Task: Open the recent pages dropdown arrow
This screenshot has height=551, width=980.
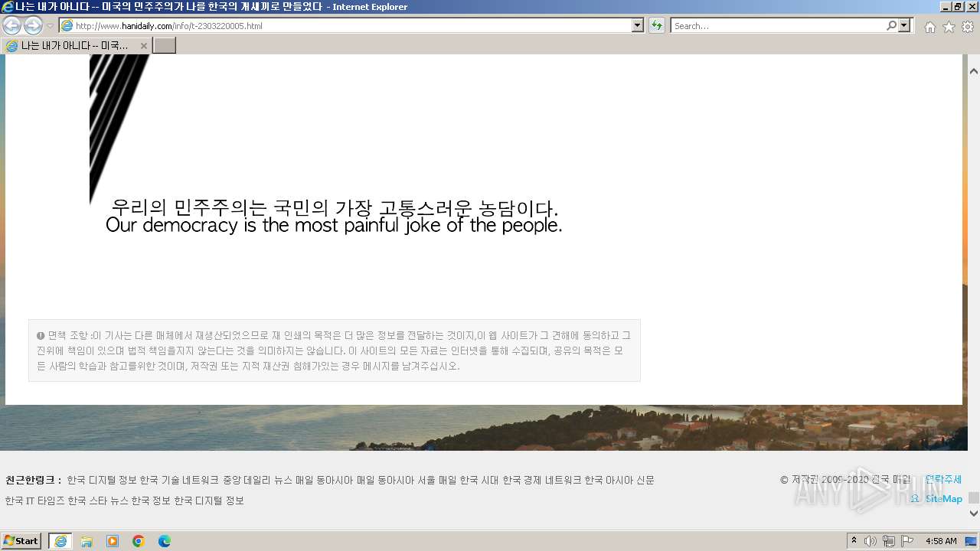Action: [50, 26]
